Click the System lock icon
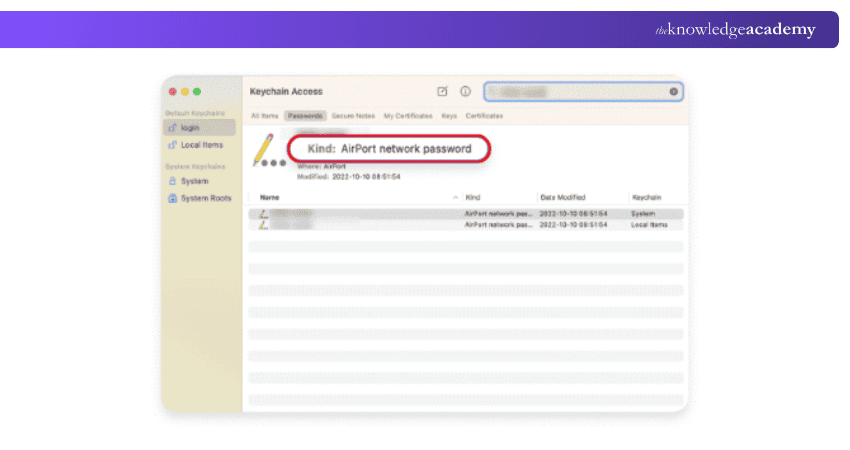This screenshot has height=450, width=850. click(172, 181)
